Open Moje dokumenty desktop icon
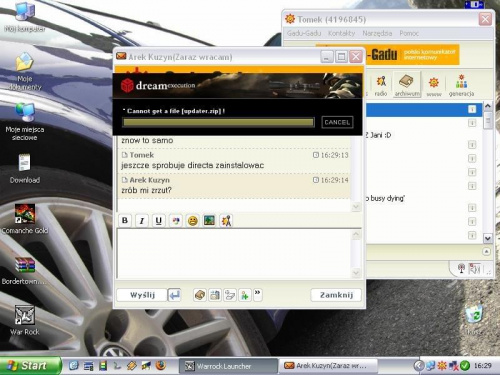 (25, 71)
